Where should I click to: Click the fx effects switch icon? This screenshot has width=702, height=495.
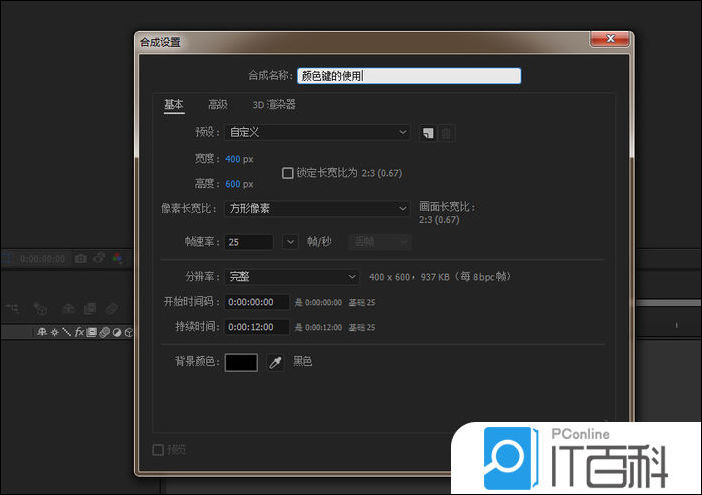click(79, 332)
